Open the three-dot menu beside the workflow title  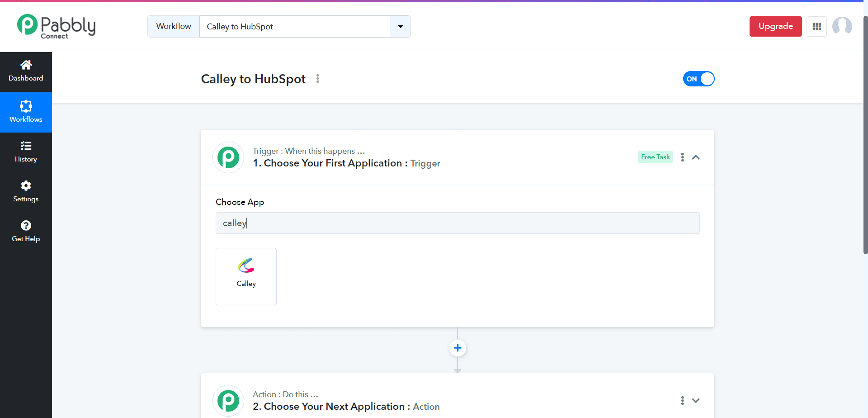click(318, 79)
